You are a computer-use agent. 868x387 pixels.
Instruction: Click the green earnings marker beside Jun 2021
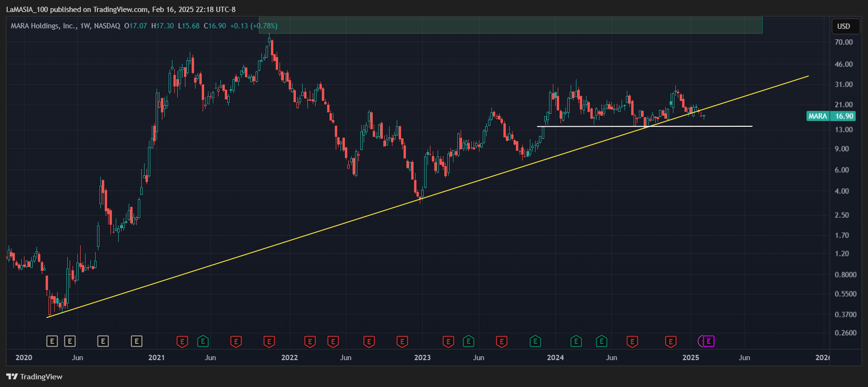coord(203,341)
